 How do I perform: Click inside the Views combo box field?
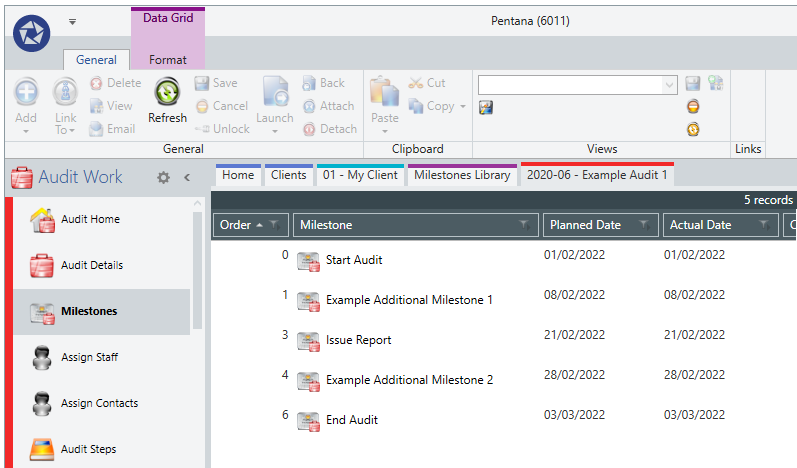(570, 85)
